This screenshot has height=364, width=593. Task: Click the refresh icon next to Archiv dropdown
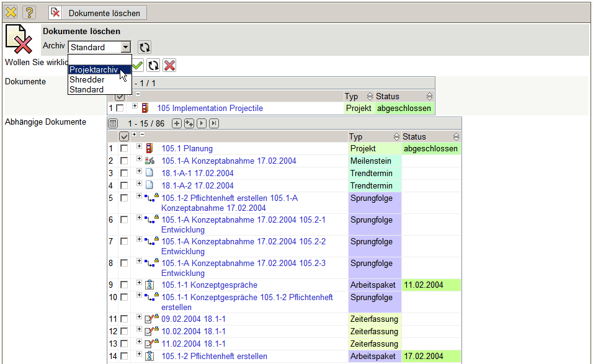coord(144,47)
